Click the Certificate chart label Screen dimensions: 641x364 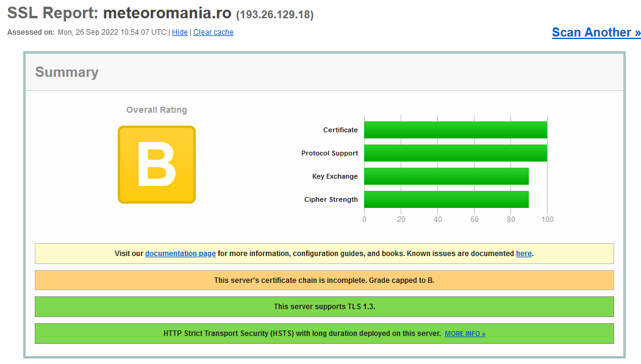tap(340, 130)
